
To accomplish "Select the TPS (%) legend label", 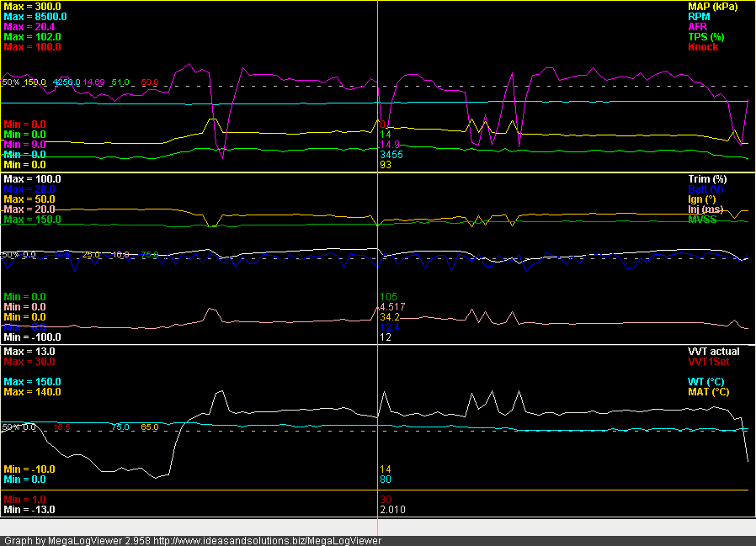I will (706, 37).
